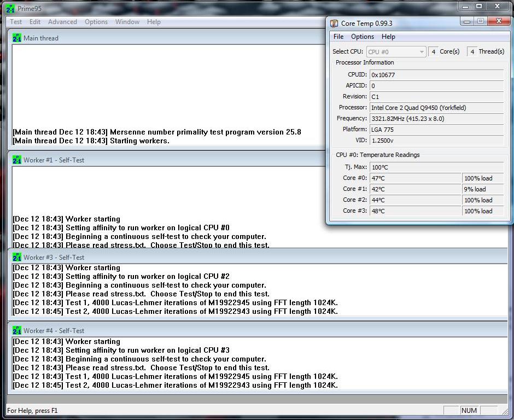The height and width of the screenshot is (420, 514).
Task: Click Core #0 load value 100% load
Action: point(483,178)
